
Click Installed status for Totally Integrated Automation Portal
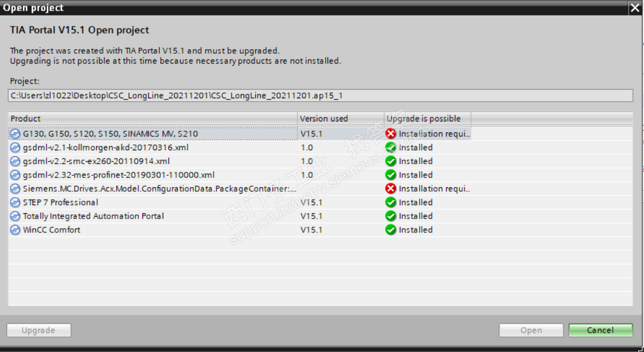(415, 216)
